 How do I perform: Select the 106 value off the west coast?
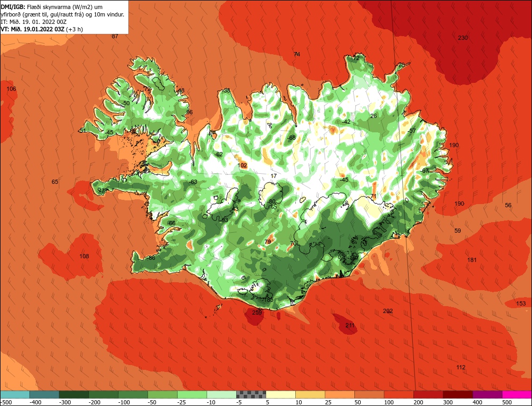pos(11,89)
